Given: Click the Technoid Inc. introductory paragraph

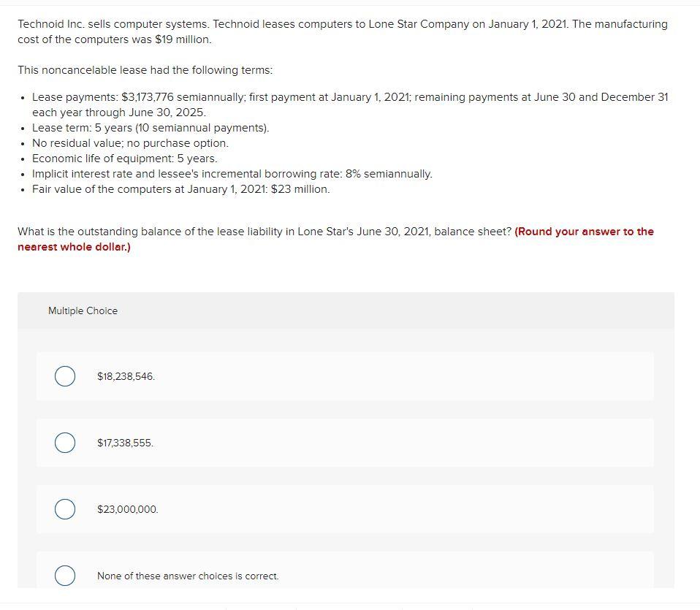Looking at the screenshot, I should coord(343,31).
